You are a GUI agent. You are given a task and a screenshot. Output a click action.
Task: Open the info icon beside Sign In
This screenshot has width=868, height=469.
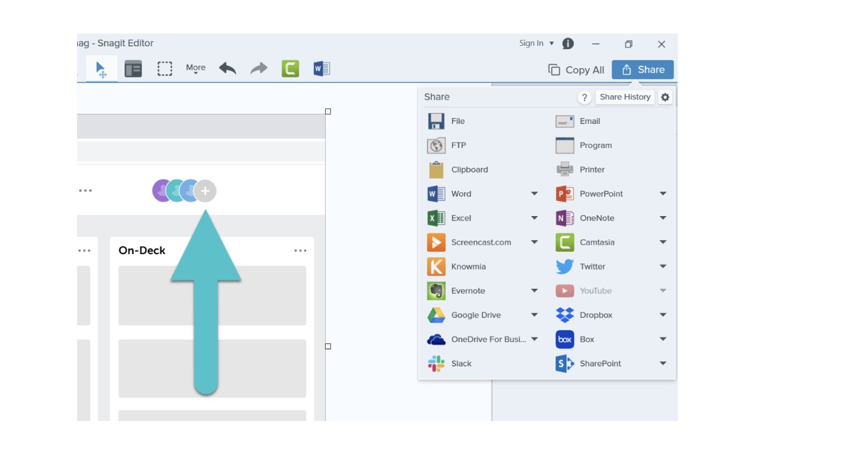pos(568,44)
